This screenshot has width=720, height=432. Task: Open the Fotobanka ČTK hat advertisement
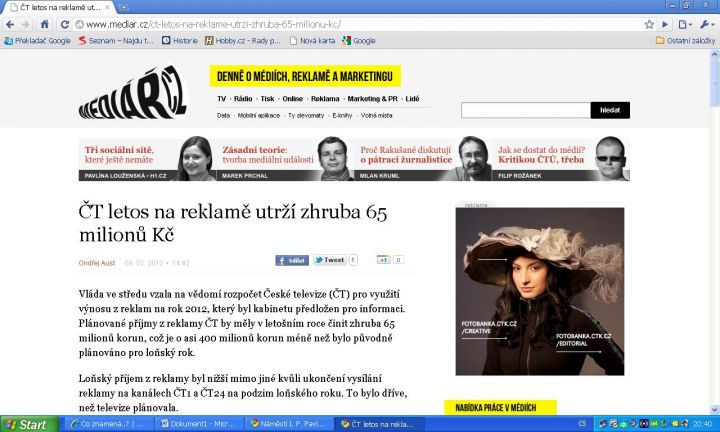pyautogui.click(x=540, y=292)
